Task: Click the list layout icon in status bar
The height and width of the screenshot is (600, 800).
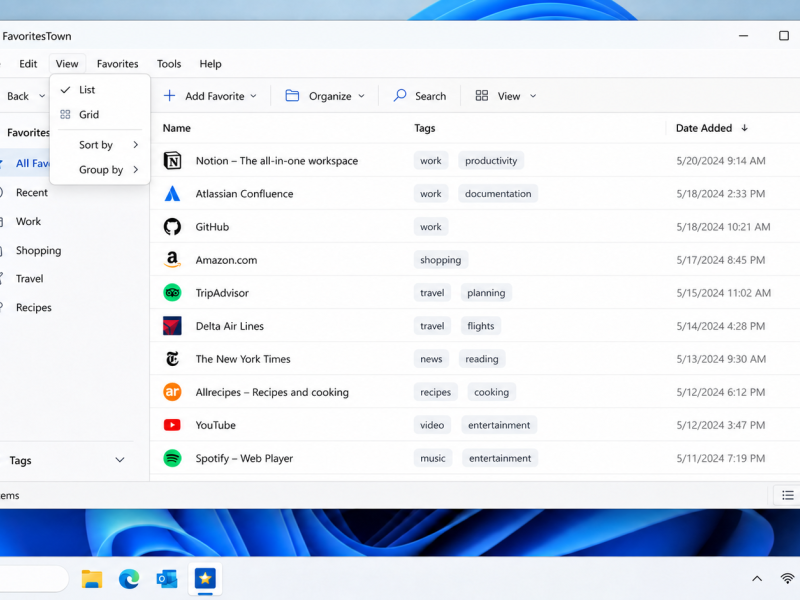Action: pos(788,495)
